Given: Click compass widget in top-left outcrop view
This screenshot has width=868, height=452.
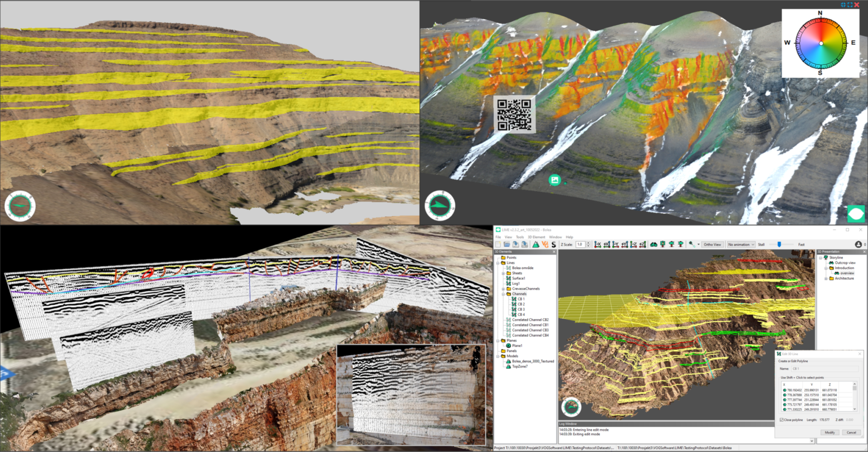Looking at the screenshot, I should [x=20, y=206].
